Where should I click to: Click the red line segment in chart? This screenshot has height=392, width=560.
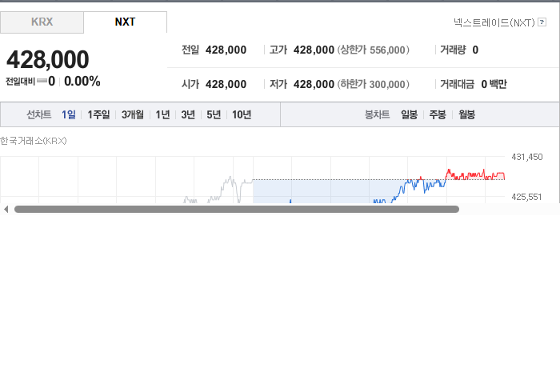click(475, 174)
